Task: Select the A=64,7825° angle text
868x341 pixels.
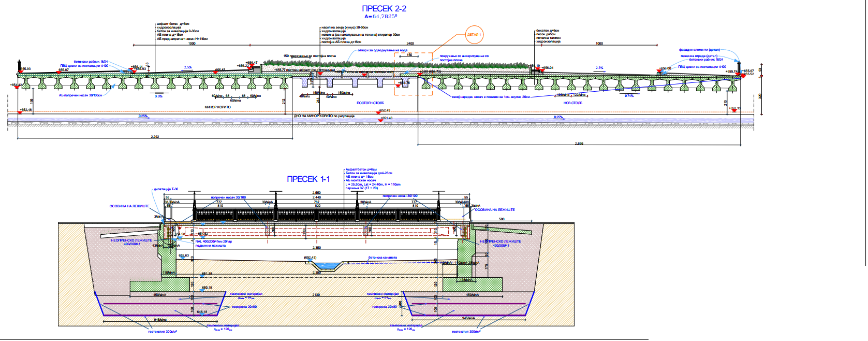Action: click(x=380, y=17)
